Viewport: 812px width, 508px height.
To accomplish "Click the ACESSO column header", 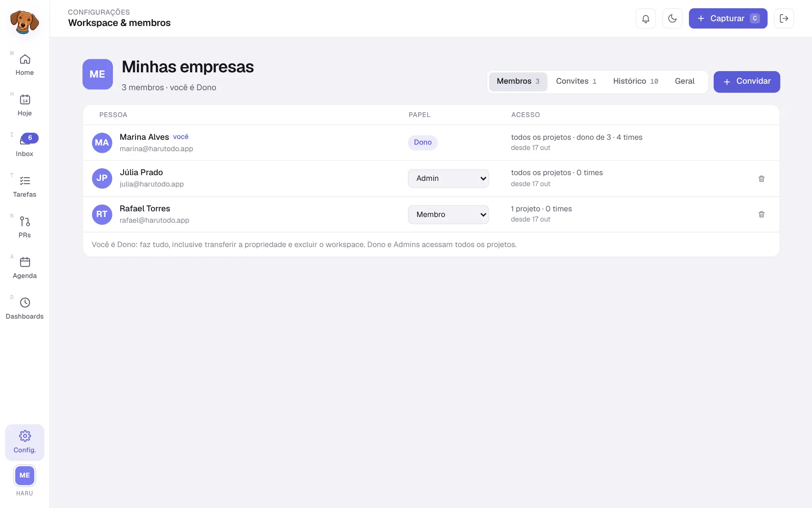I will coord(525,115).
